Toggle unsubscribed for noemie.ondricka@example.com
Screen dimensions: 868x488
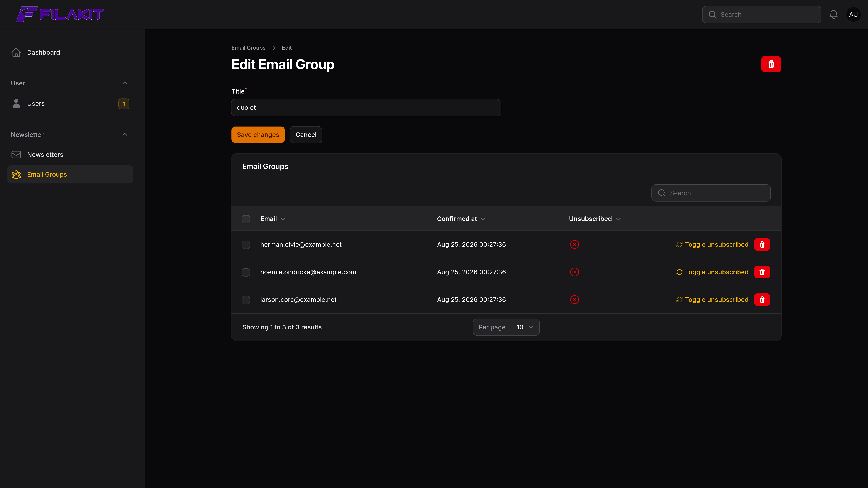[712, 272]
